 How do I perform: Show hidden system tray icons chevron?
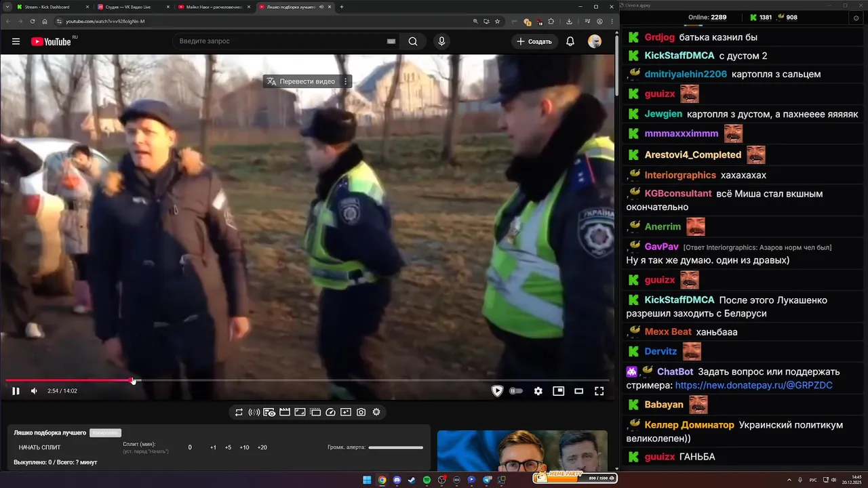pyautogui.click(x=789, y=480)
